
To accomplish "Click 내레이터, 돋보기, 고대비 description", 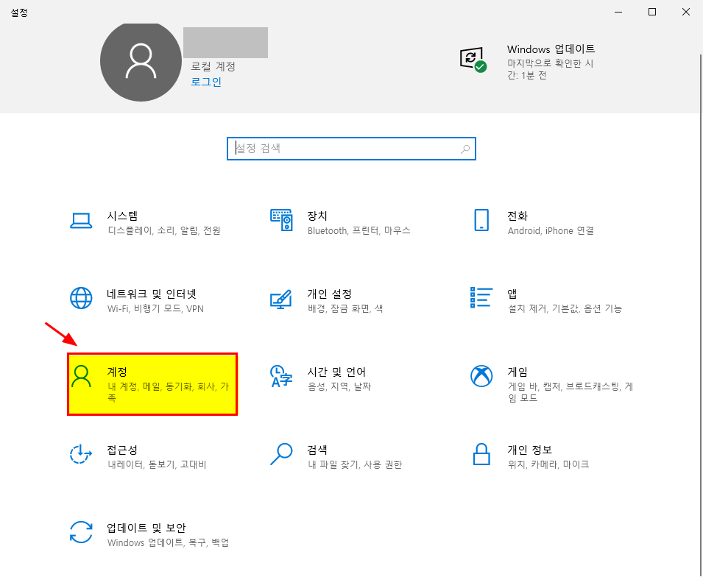I will click(157, 465).
